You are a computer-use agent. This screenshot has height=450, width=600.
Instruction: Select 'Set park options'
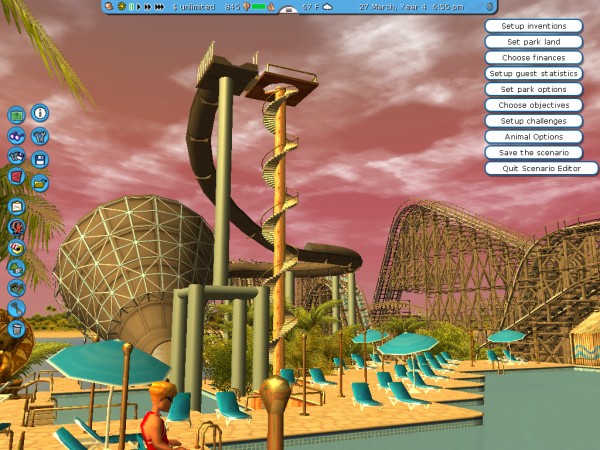534,89
